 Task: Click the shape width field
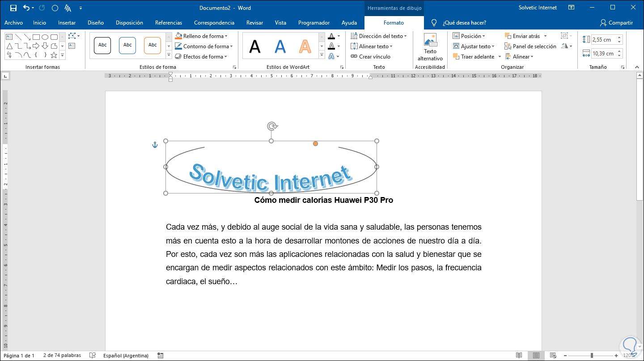pyautogui.click(x=606, y=54)
